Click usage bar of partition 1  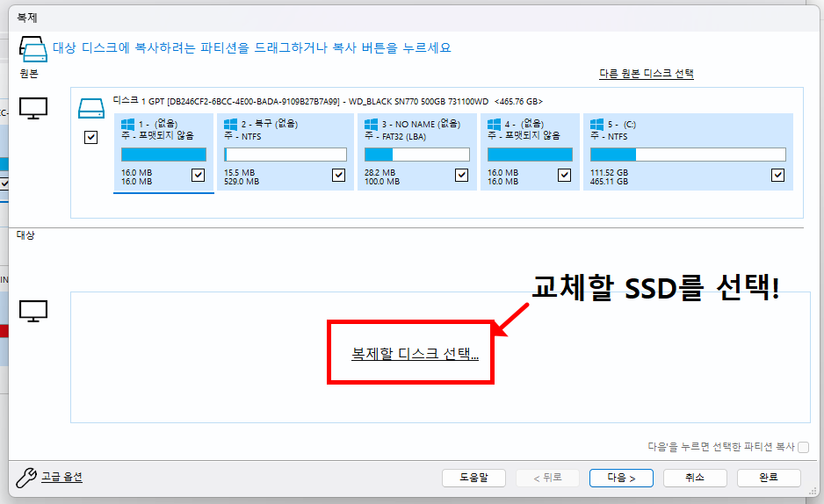pyautogui.click(x=163, y=155)
